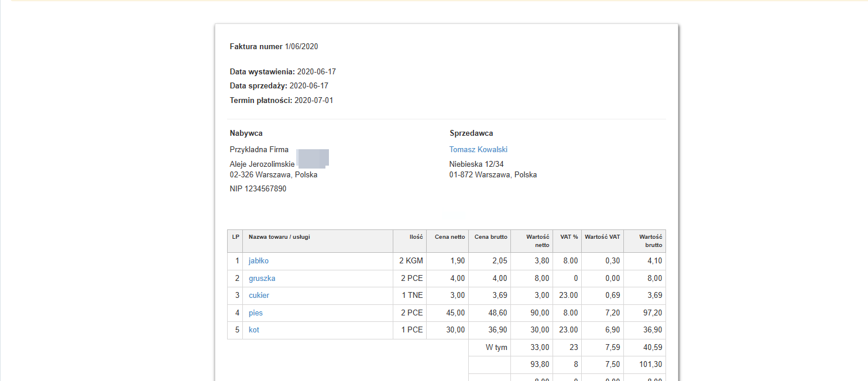This screenshot has height=381, width=868.
Task: Select quantity 1 PCE in kot row
Action: point(412,330)
